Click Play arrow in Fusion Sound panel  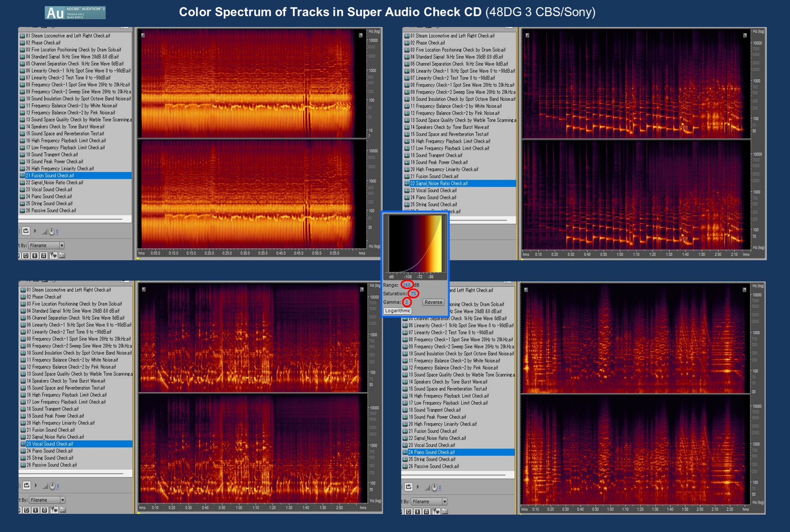[35, 231]
